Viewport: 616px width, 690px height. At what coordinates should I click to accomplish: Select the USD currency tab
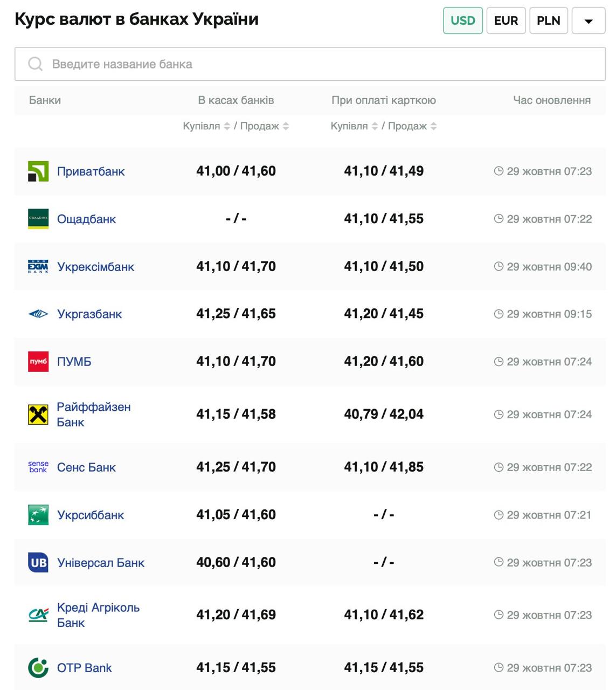[463, 20]
